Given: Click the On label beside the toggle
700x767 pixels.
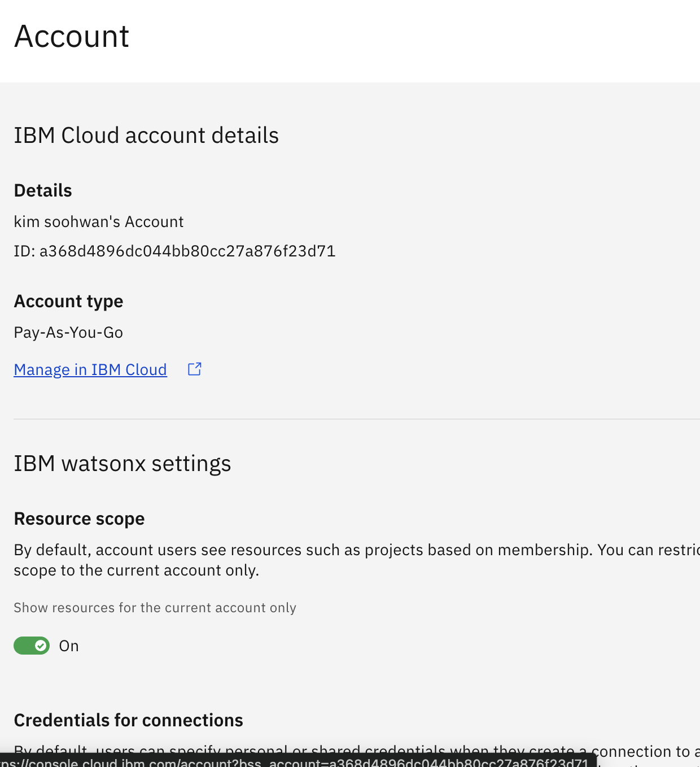Looking at the screenshot, I should click(x=69, y=646).
